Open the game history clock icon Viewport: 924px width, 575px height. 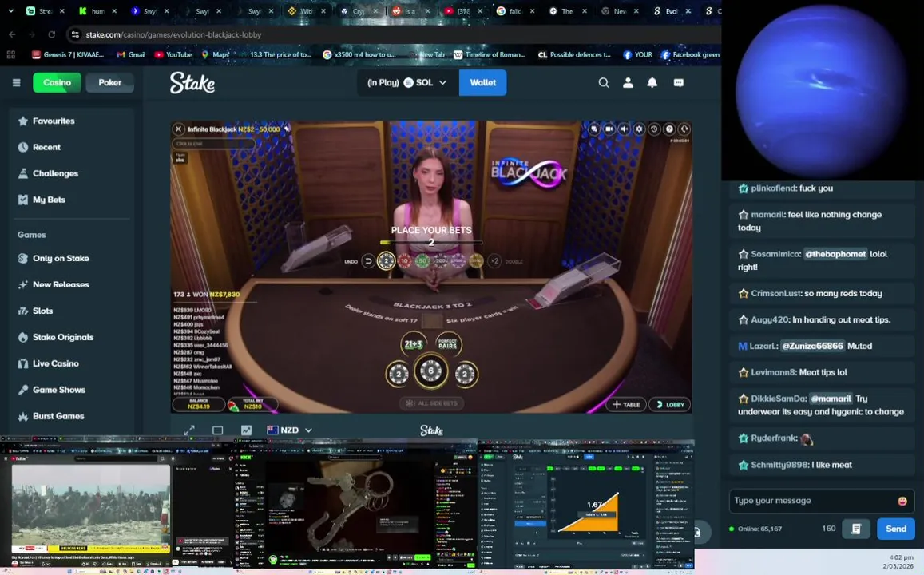tap(654, 129)
